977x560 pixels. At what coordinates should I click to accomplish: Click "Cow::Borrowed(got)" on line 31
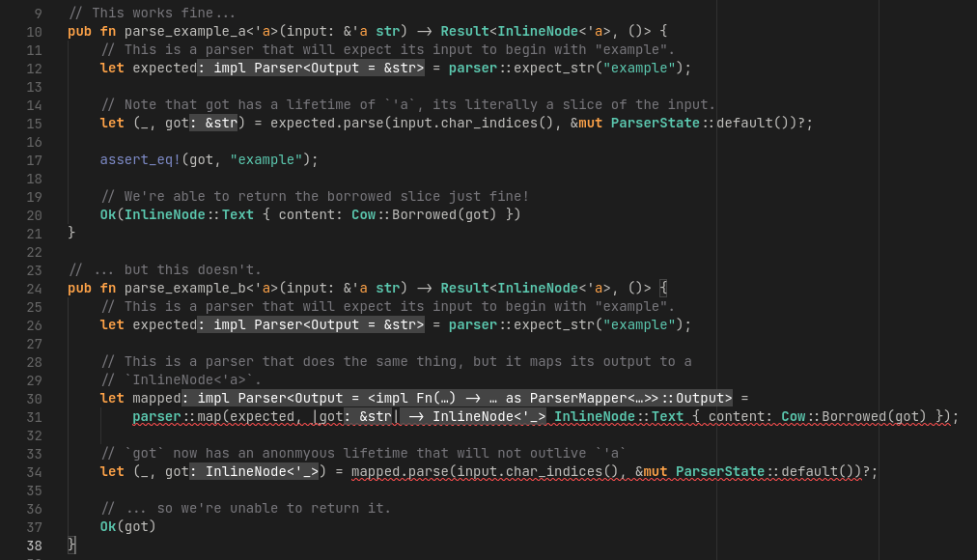pyautogui.click(x=853, y=417)
